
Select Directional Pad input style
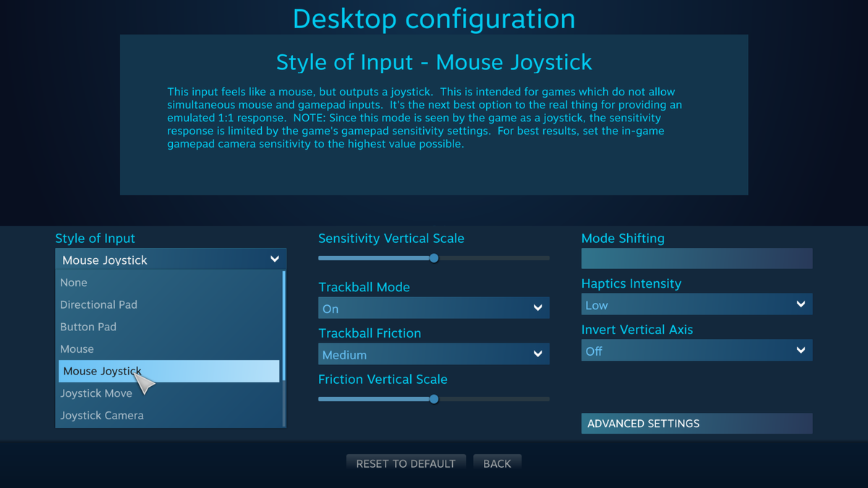pos(98,304)
